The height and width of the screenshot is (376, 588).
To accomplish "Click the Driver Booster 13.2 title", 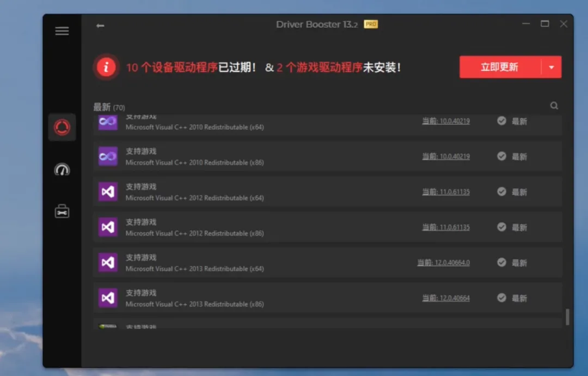I will coord(317,25).
